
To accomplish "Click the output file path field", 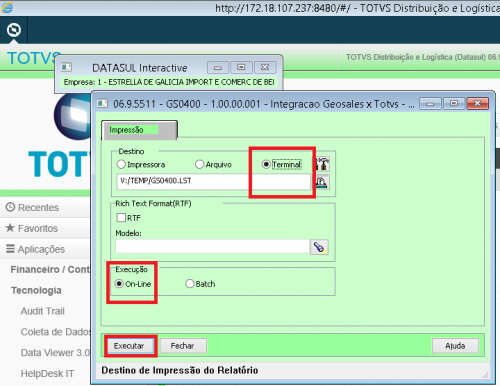I will click(213, 182).
